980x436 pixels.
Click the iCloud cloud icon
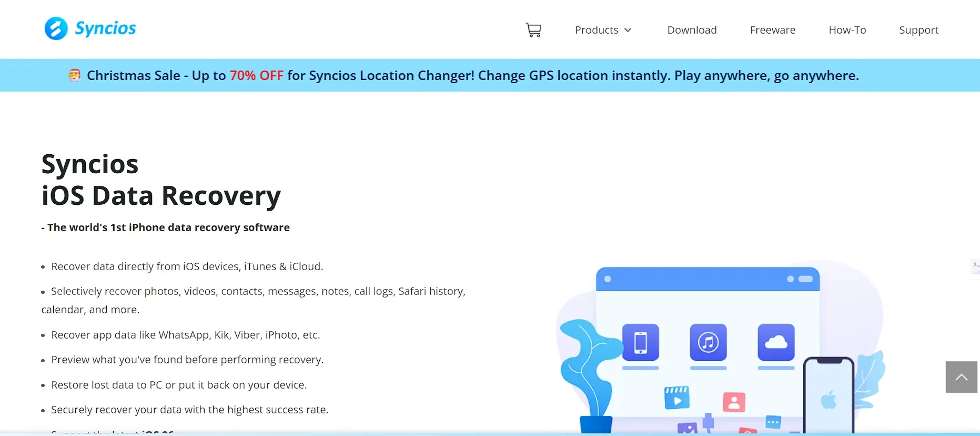click(776, 342)
